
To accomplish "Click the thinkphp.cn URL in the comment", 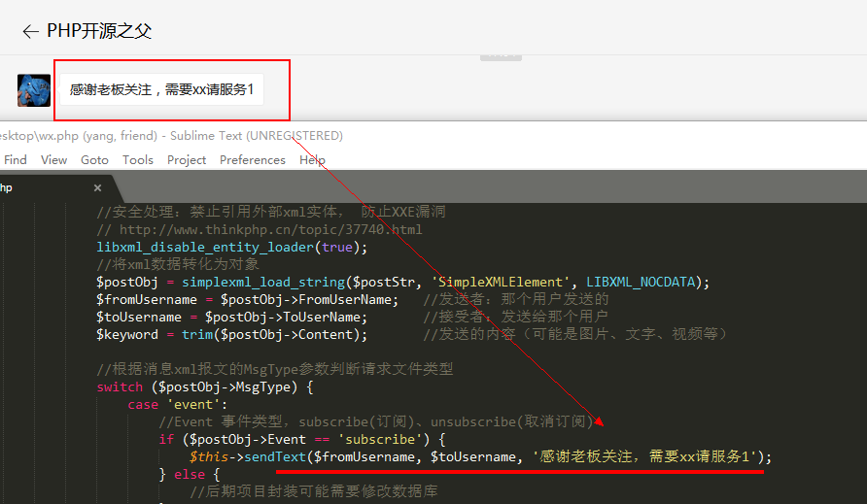I will (270, 230).
